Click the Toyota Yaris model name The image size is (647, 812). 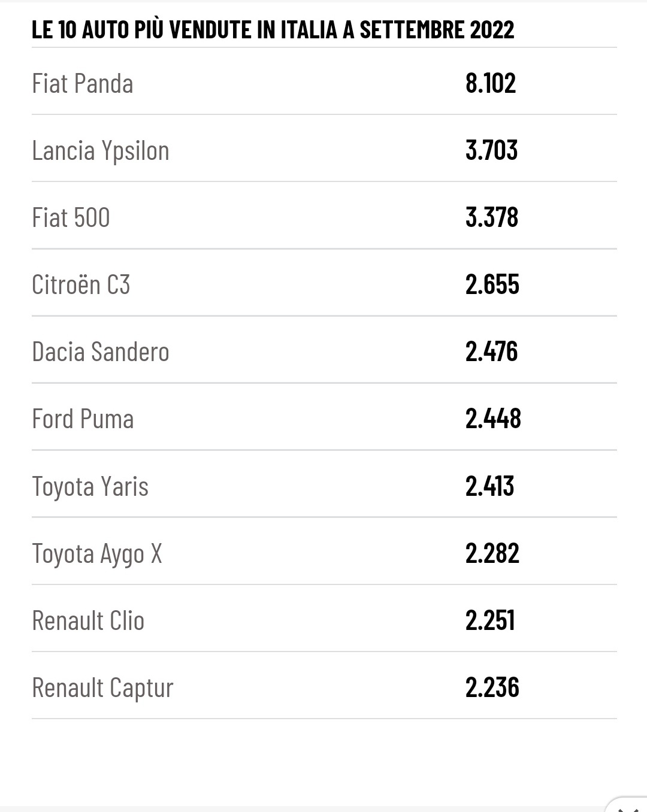(90, 486)
